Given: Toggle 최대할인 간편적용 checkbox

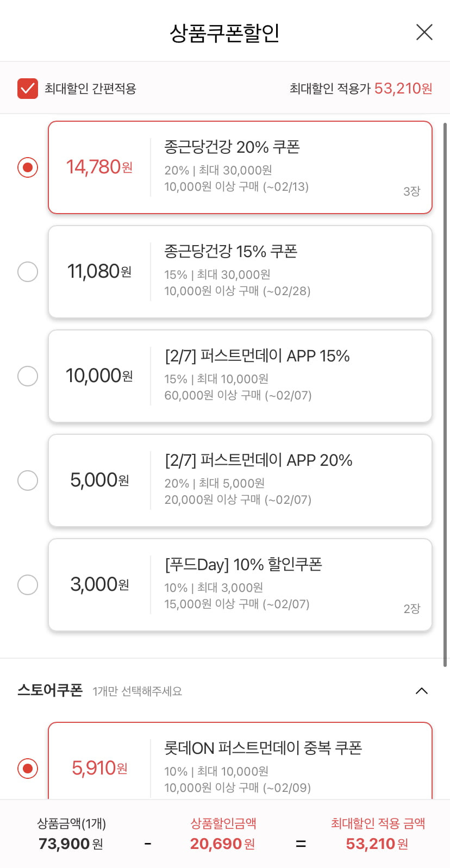Looking at the screenshot, I should click(x=28, y=88).
